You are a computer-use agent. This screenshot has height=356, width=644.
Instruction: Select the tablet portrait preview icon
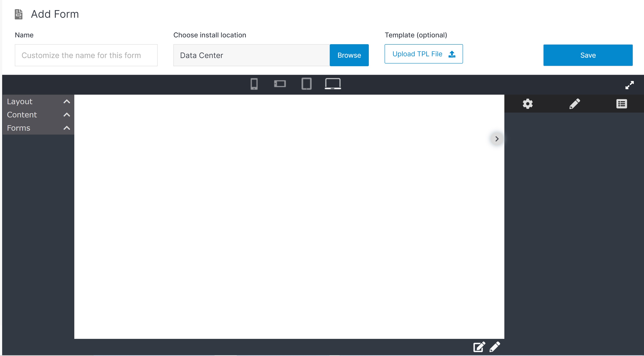click(306, 83)
